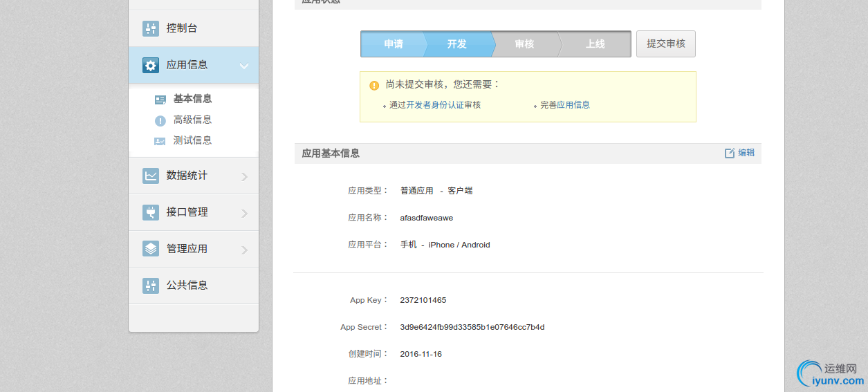The image size is (868, 392).
Task: Click the orange warning icon in notice
Action: [374, 85]
